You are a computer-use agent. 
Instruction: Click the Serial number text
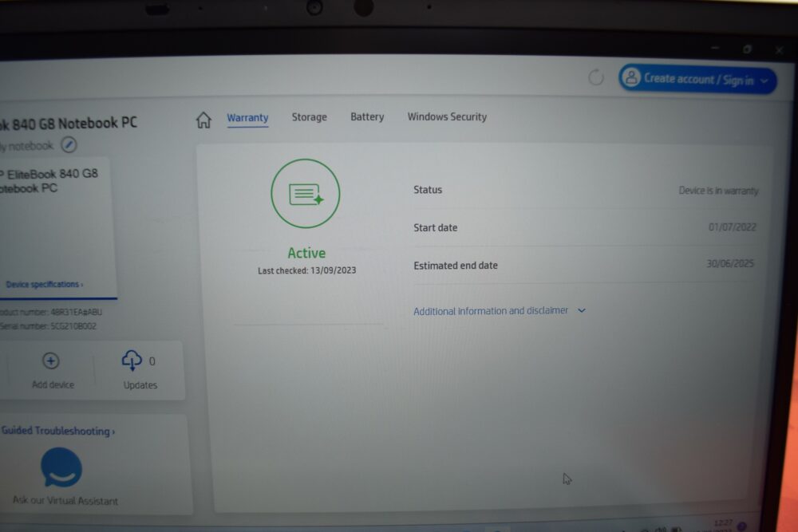48,326
